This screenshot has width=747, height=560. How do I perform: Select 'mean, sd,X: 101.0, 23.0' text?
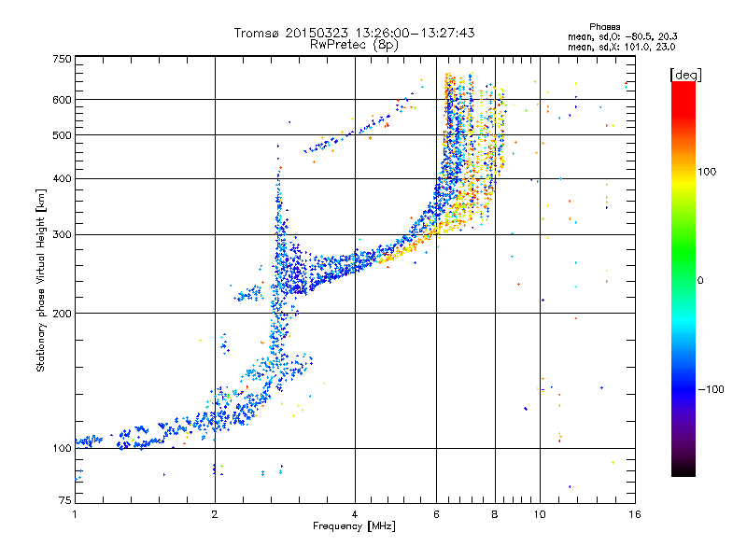621,47
